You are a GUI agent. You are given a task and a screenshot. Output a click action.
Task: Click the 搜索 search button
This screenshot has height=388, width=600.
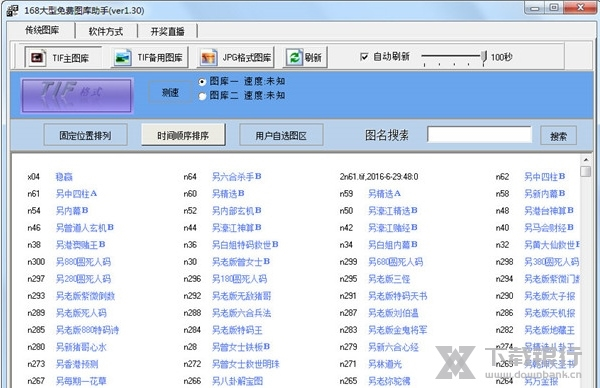point(559,136)
